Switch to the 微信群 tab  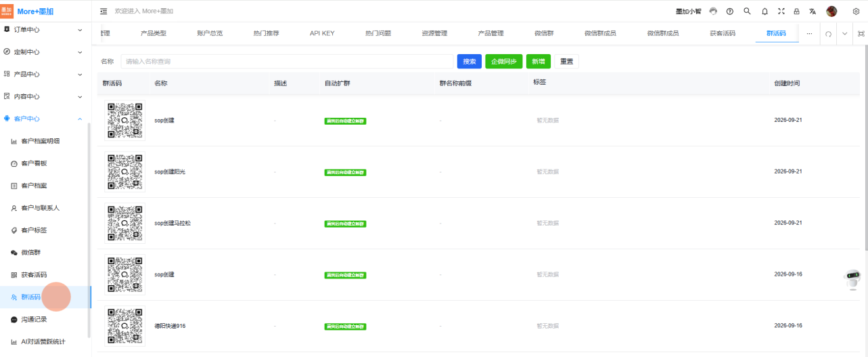pos(544,33)
